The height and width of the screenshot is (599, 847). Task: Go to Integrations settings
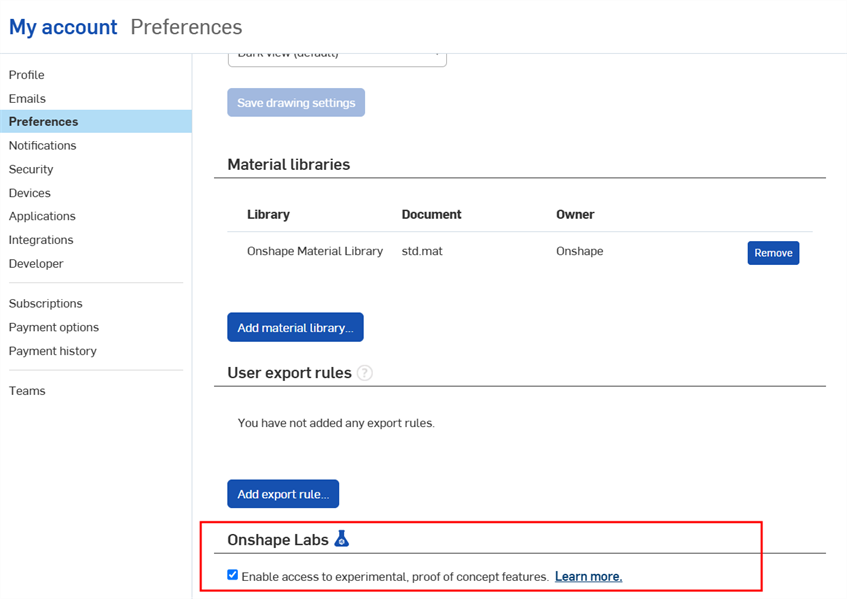click(41, 240)
